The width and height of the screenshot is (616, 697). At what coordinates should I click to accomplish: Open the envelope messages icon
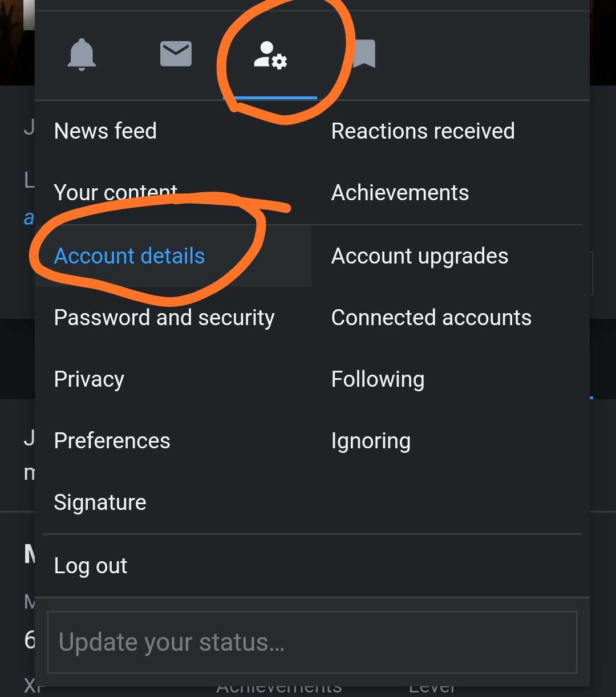pyautogui.click(x=176, y=55)
